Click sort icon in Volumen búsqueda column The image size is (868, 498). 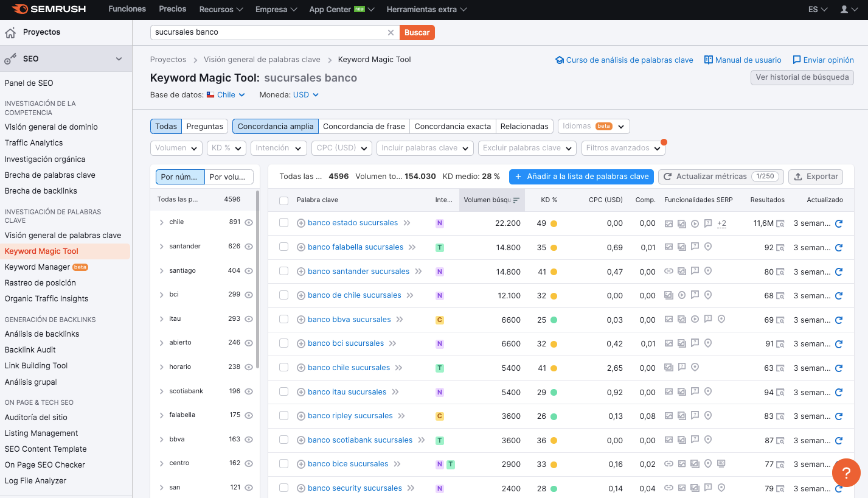[x=516, y=200]
